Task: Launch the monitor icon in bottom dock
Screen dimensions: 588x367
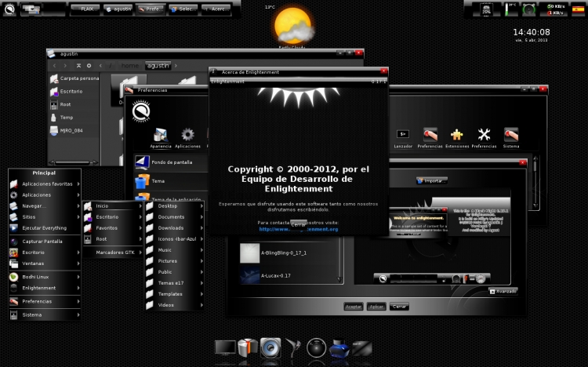Action: [x=225, y=347]
